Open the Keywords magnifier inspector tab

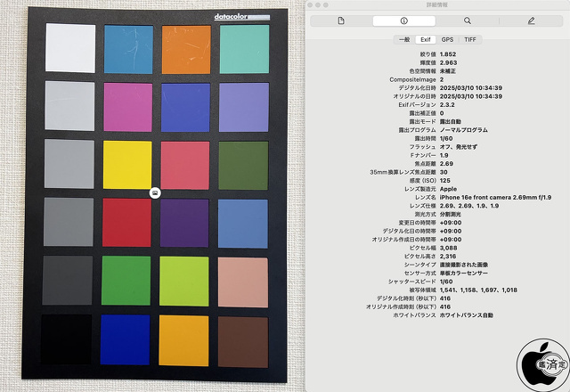468,20
